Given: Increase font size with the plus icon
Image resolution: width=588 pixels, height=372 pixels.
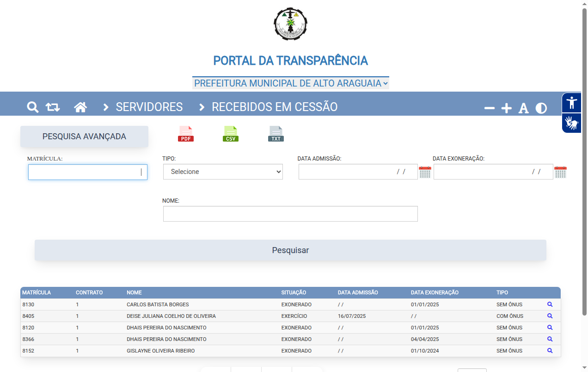Looking at the screenshot, I should 507,108.
